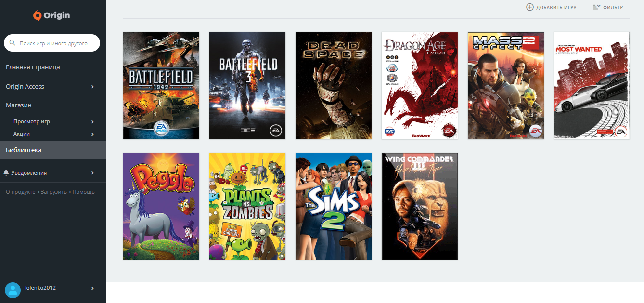The image size is (644, 303).
Task: Click the Загрузить link
Action: 54,192
